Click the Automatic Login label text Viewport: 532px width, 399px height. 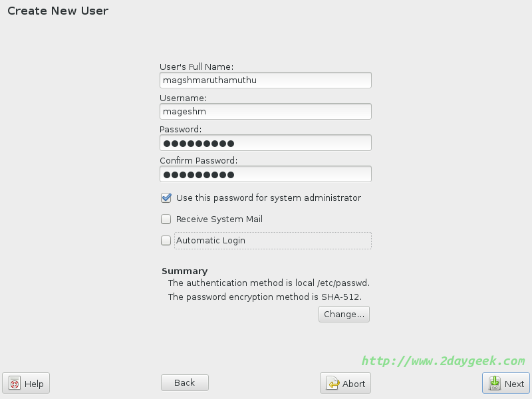pos(211,241)
